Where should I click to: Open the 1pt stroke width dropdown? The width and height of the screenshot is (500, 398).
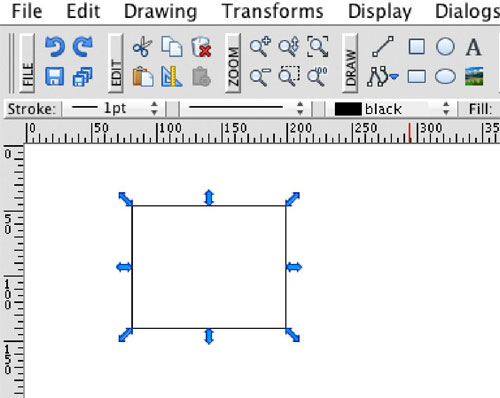coord(114,109)
